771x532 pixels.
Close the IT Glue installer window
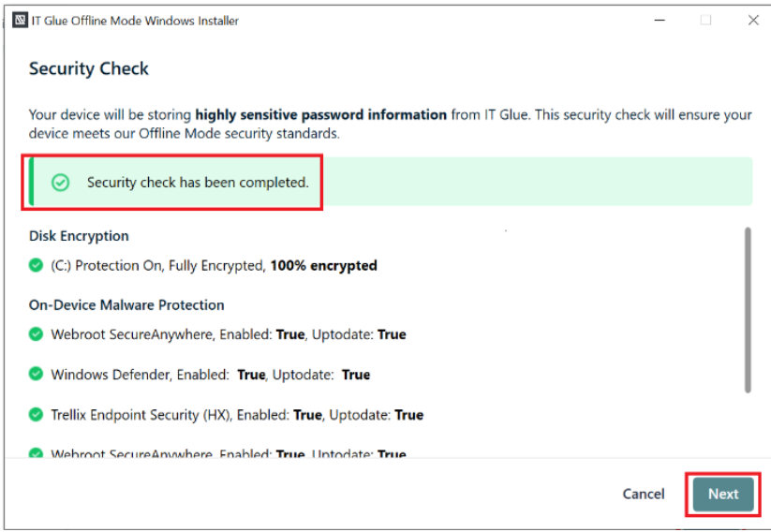click(753, 21)
